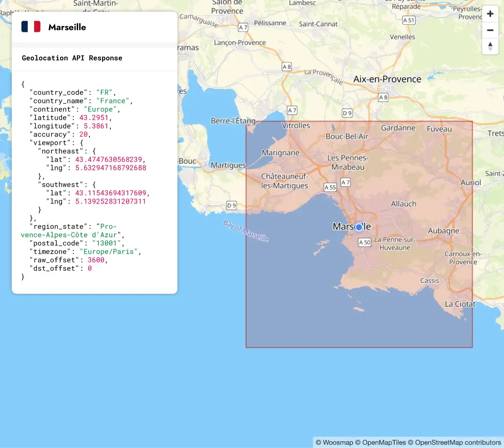Click the Bouc-Bel-Air map label
The image size is (504, 448).
click(x=347, y=136)
